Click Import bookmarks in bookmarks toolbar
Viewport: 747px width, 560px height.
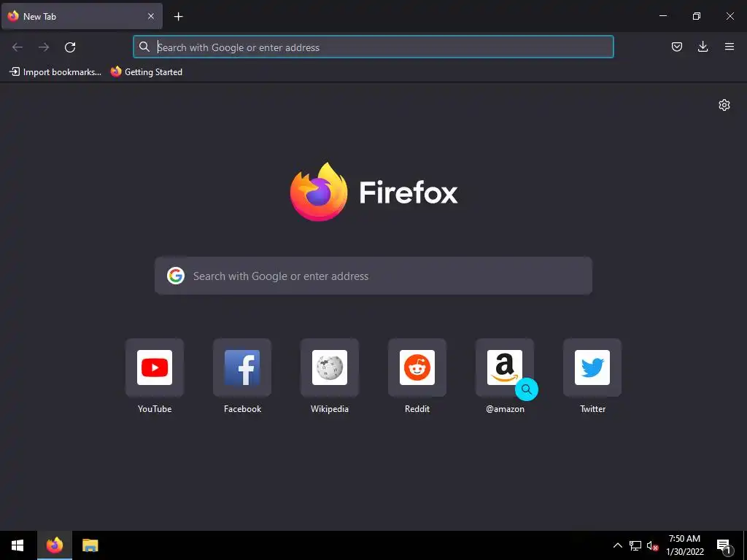[x=55, y=72]
